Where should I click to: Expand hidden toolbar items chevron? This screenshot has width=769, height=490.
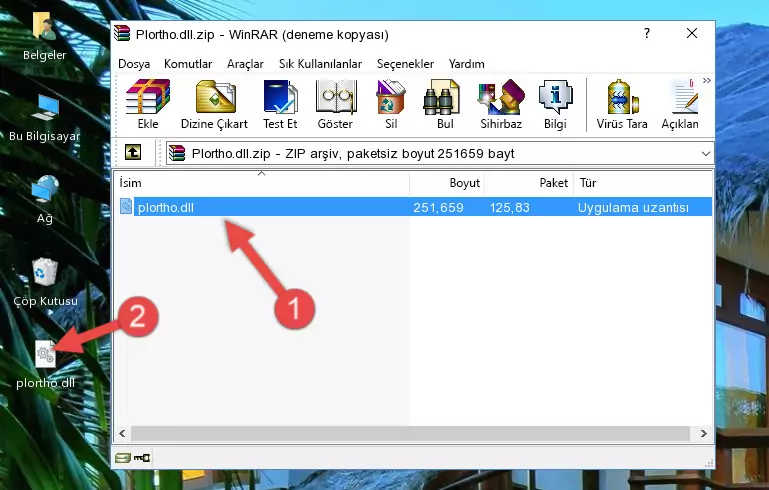pos(707,80)
